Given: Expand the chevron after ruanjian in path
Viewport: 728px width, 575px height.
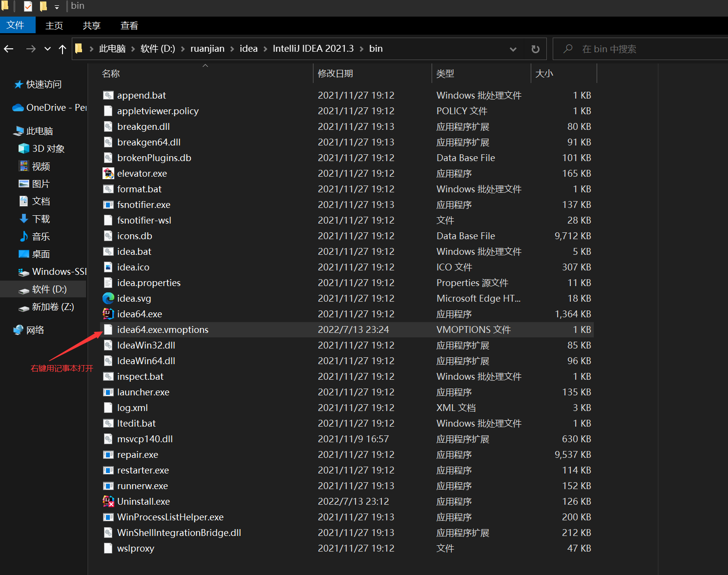Looking at the screenshot, I should (x=232, y=49).
